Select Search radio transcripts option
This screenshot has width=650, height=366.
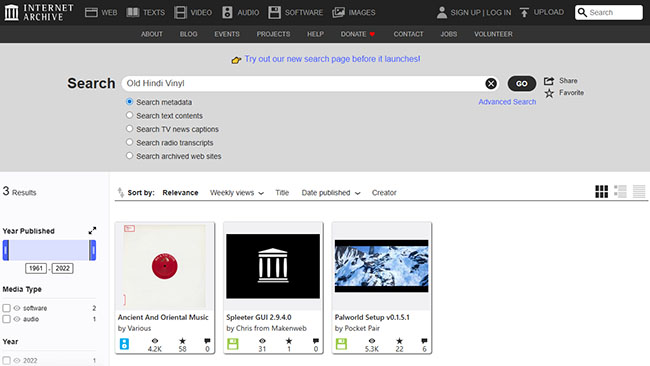[129, 142]
